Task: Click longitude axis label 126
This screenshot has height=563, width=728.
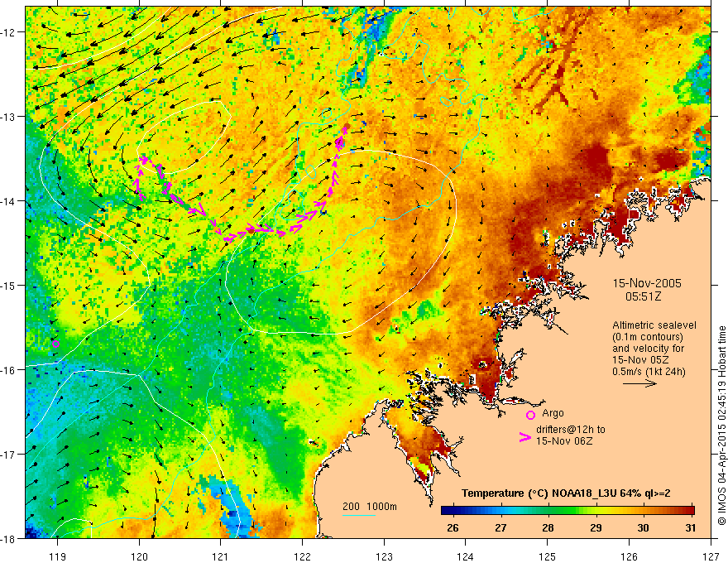Action: click(629, 556)
